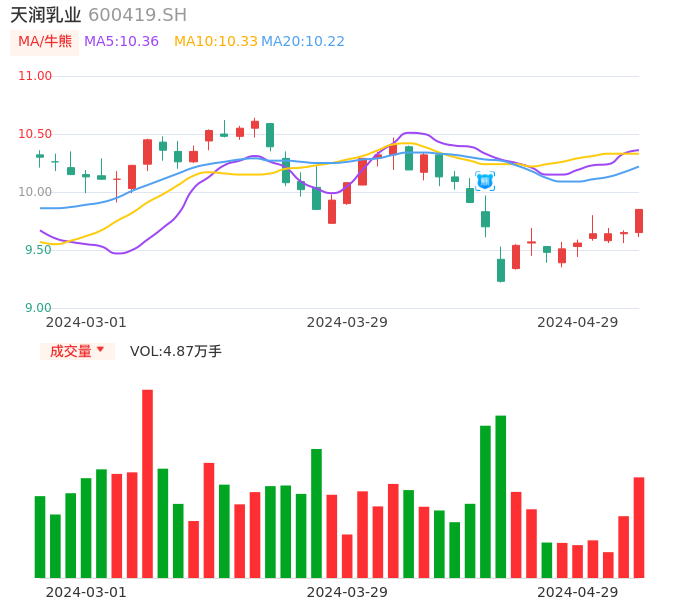Click the tallest red volume bar
The height and width of the screenshot is (606, 686).
(x=147, y=483)
